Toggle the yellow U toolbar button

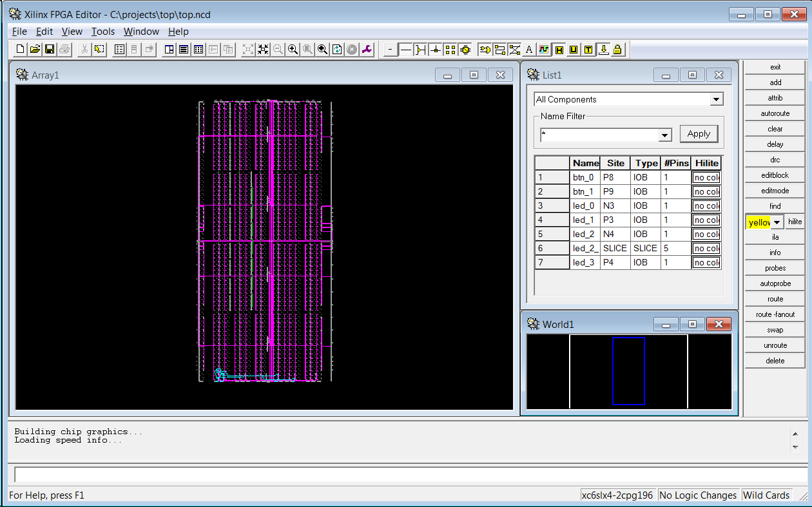tap(574, 49)
